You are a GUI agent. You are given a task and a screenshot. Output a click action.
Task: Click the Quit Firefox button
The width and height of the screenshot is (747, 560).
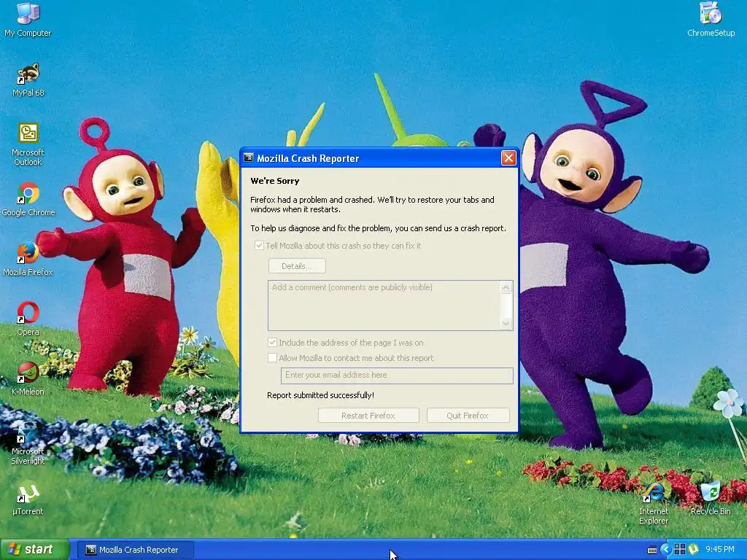click(468, 415)
